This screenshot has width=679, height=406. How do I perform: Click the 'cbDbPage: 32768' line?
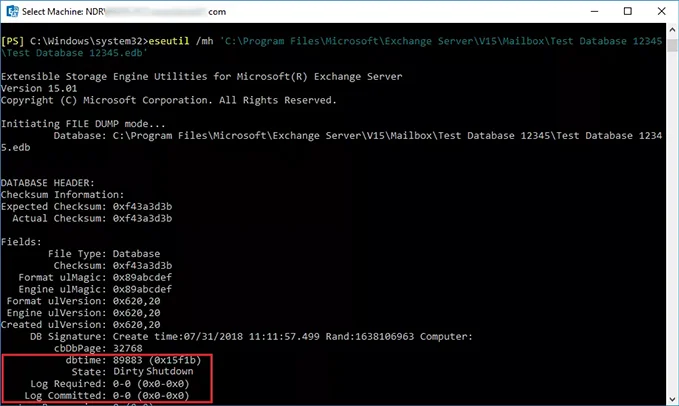click(98, 348)
